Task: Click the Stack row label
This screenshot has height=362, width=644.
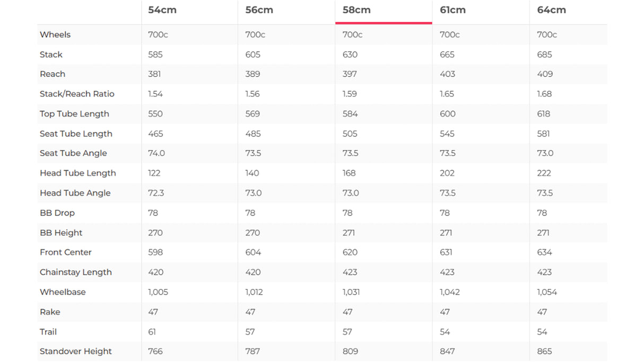Action: [51, 55]
